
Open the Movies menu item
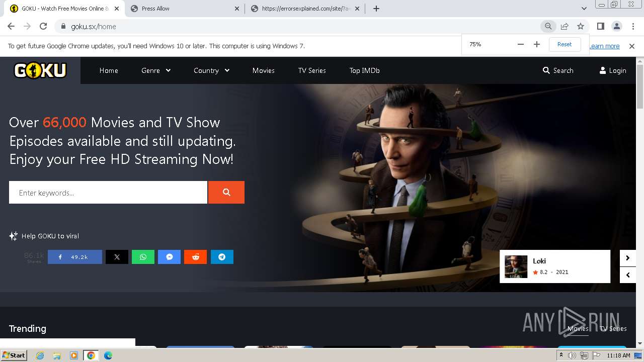[x=264, y=70]
